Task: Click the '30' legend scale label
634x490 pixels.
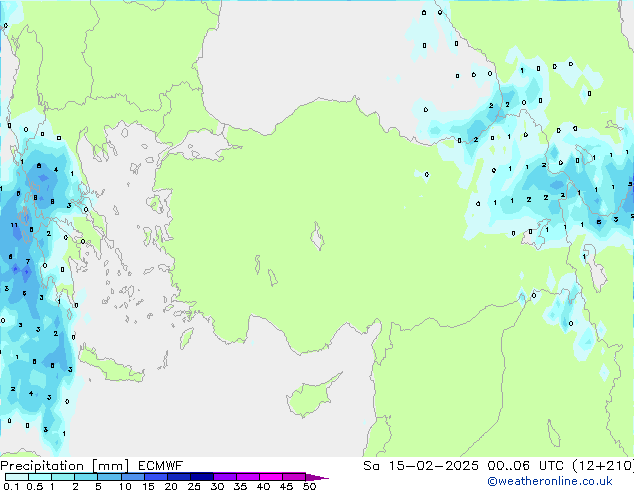Action: 217,486
